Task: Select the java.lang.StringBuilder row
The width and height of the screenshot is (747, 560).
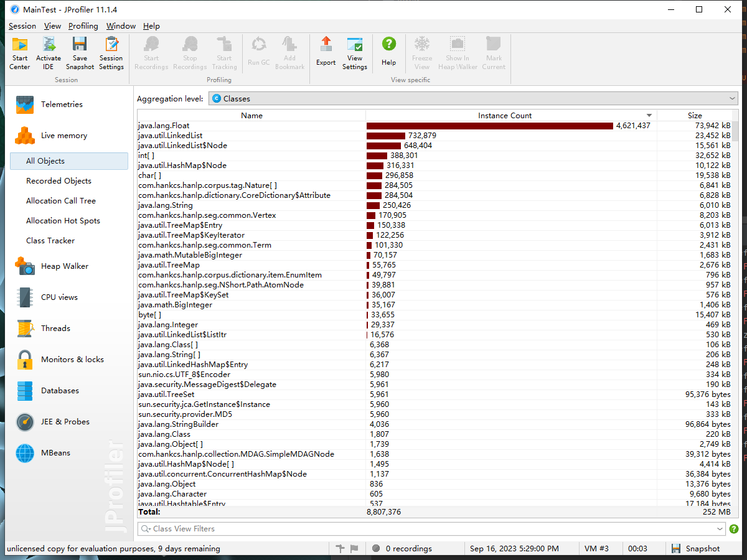Action: 435,424
